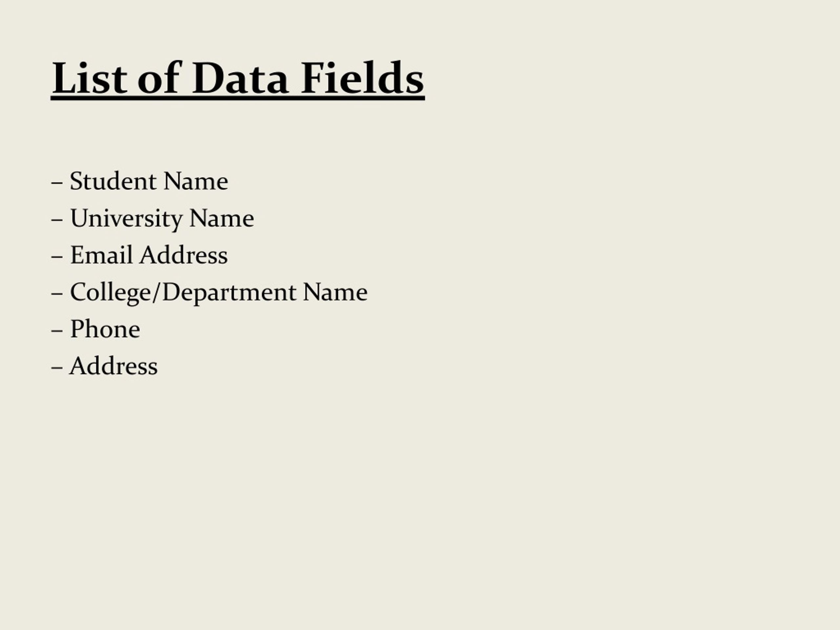840x630 pixels.
Task: Click the word 'List' in the heading
Action: 90,78
